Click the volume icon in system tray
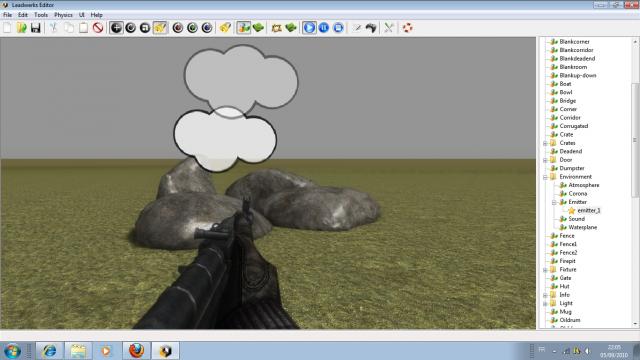The image size is (640, 360). click(587, 351)
